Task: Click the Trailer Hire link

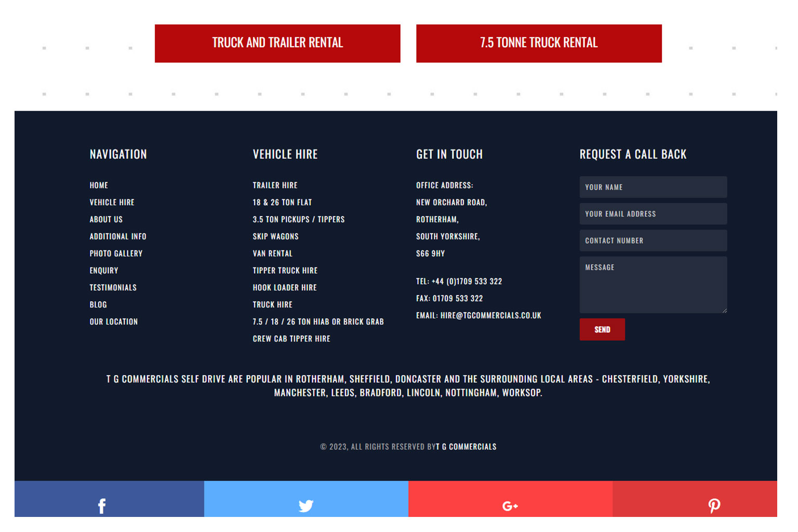Action: coord(275,185)
